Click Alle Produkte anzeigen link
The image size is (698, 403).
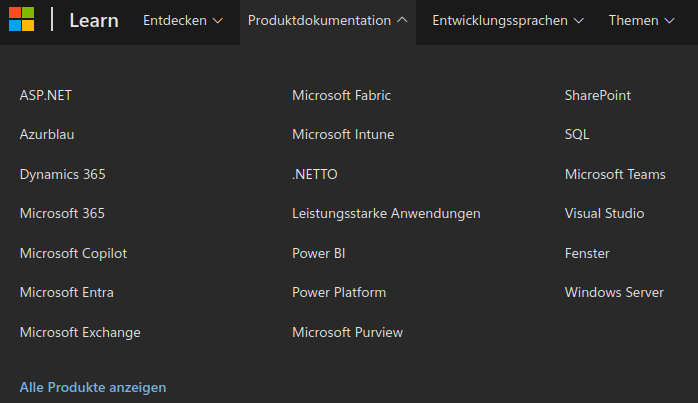click(93, 387)
